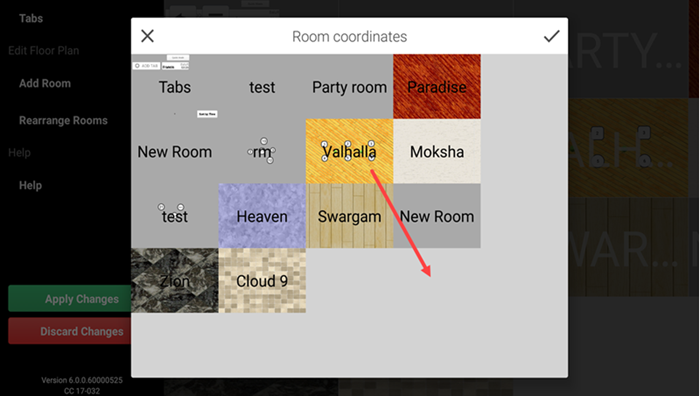
Task: Select the Paradise room tile
Action: (x=437, y=87)
